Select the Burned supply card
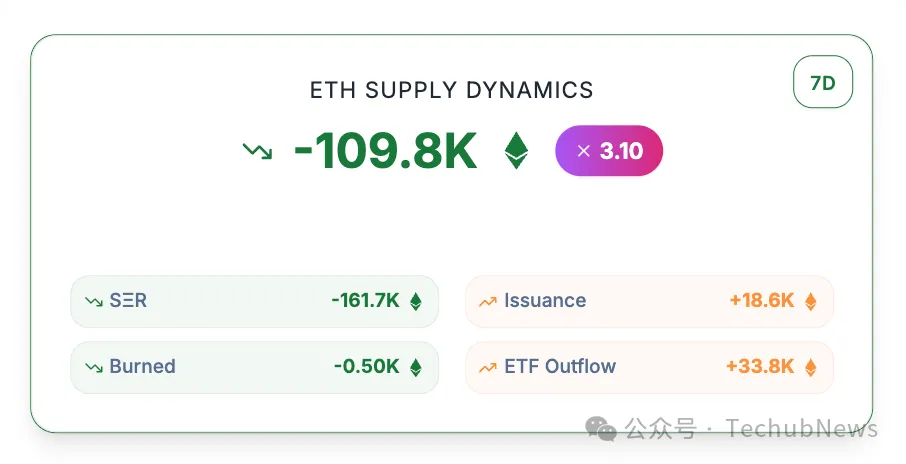This screenshot has height=464, width=906. pos(254,367)
